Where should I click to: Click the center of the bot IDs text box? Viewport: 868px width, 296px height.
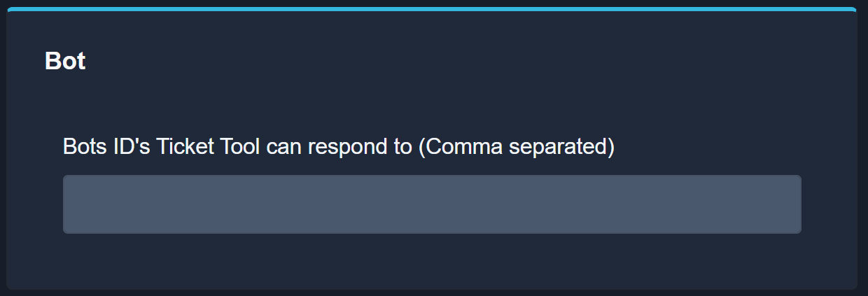(432, 204)
